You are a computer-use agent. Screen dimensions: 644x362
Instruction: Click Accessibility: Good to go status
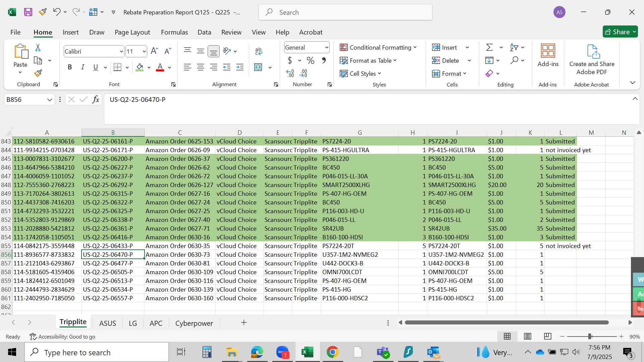point(62,337)
